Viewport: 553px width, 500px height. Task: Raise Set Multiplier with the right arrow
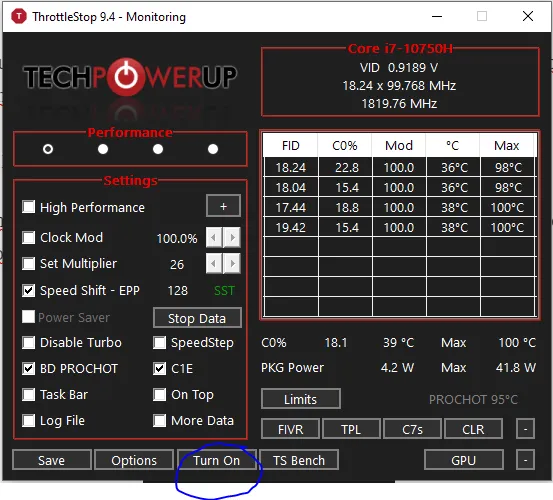(232, 263)
